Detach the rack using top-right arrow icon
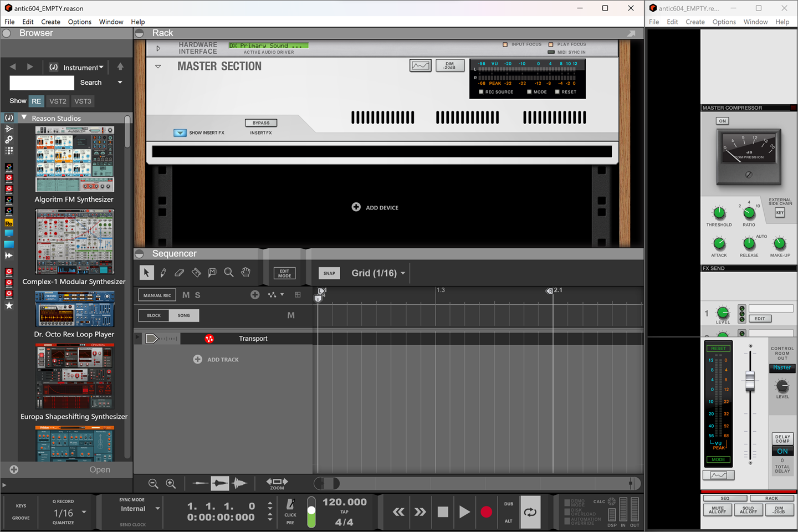 coord(631,33)
